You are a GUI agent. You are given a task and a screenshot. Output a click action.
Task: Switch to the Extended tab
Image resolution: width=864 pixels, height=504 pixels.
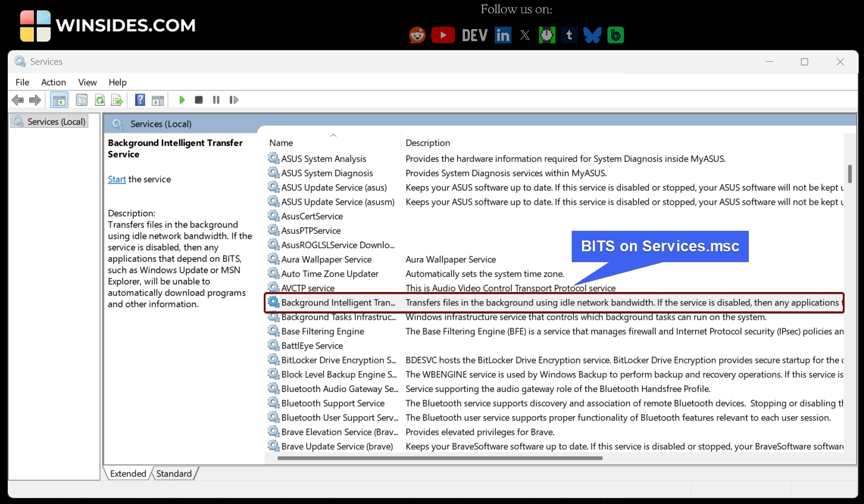tap(128, 474)
